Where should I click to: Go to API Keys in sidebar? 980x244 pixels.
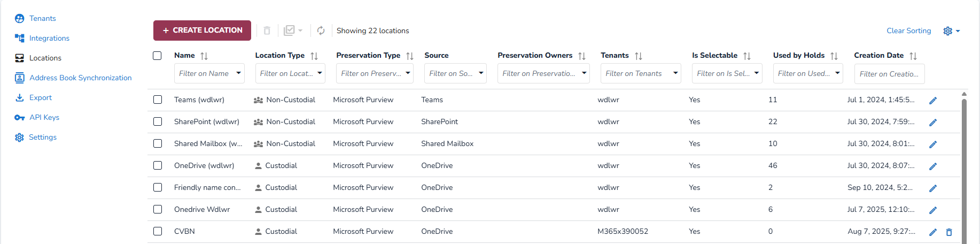tap(44, 117)
